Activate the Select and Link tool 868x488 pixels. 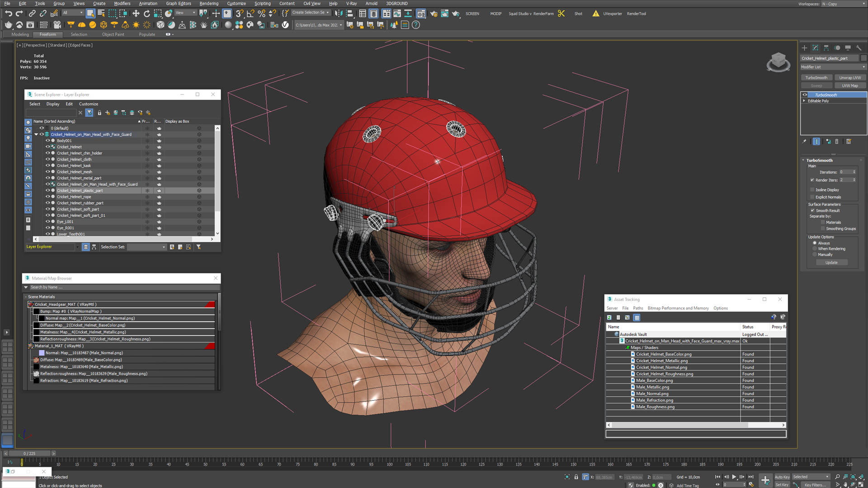pos(32,14)
